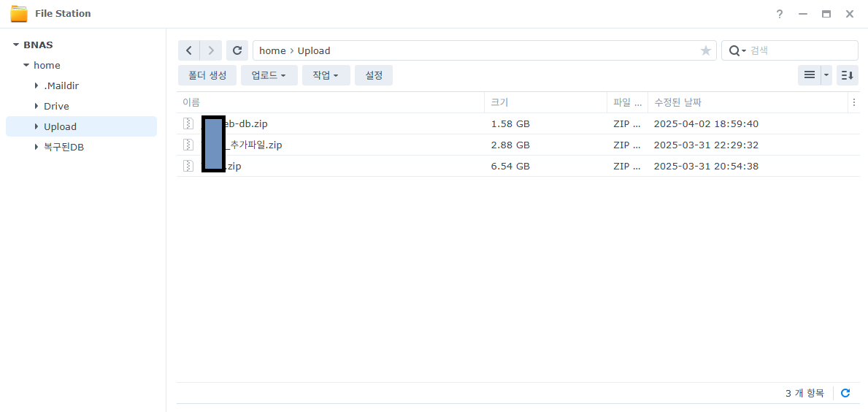The height and width of the screenshot is (412, 868).
Task: Collapse the BNAS tree node
Action: tap(15, 45)
